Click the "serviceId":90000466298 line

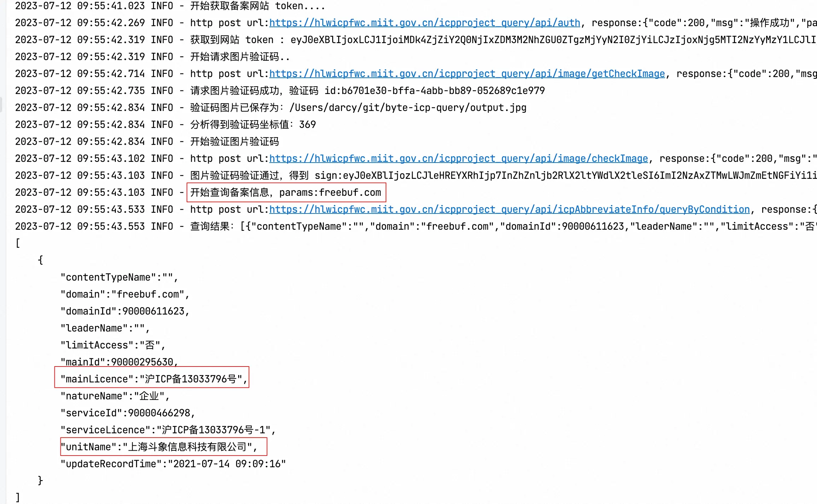(128, 413)
